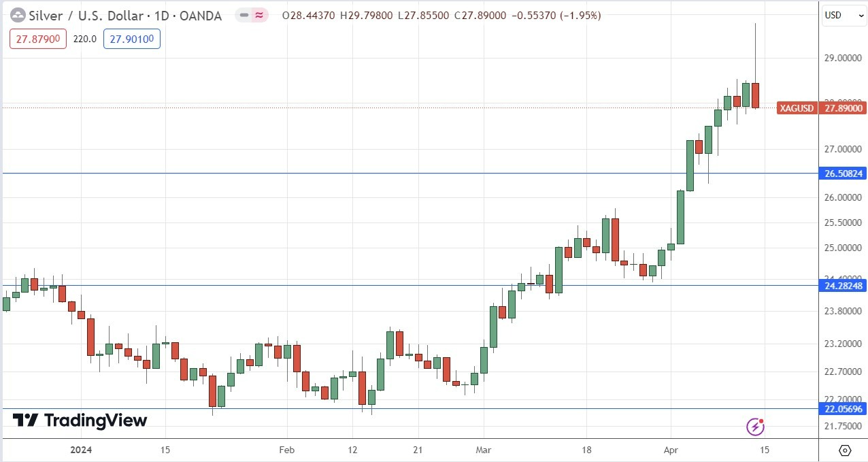
Task: Click 'Apr' on the time axis
Action: (670, 450)
